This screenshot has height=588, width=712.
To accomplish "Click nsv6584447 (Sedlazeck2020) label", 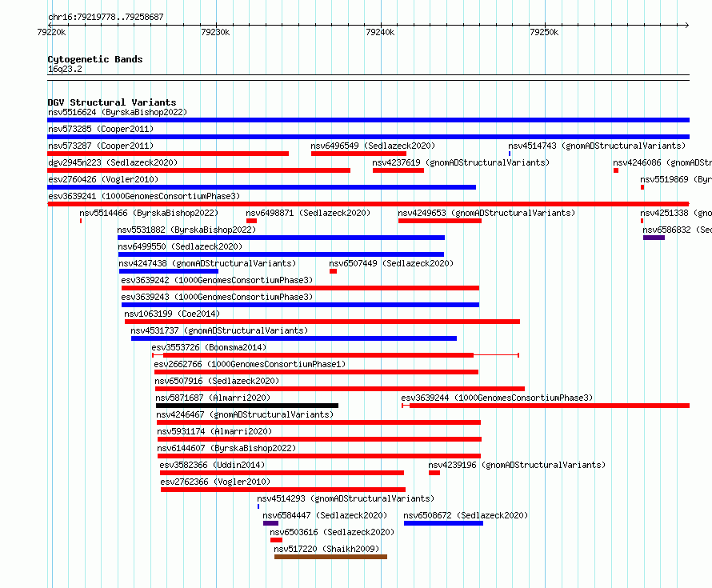I will tap(325, 515).
